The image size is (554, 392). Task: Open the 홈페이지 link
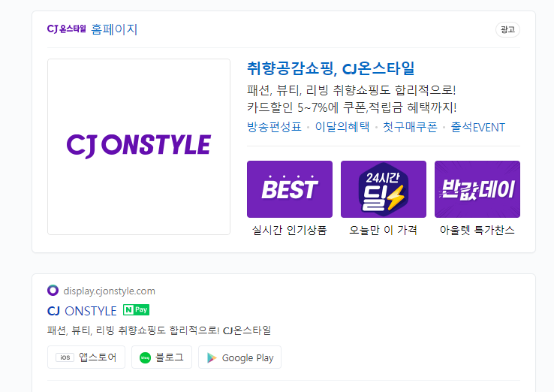(x=114, y=29)
